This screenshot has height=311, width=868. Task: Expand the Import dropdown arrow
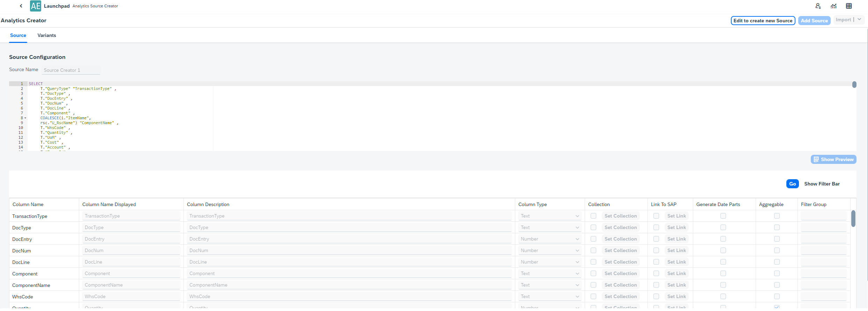click(x=859, y=20)
